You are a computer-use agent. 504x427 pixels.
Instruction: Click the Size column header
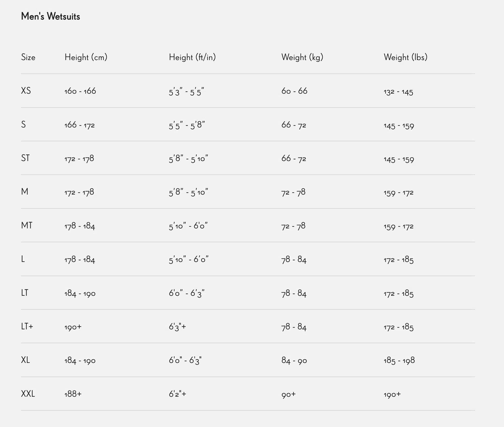[28, 57]
